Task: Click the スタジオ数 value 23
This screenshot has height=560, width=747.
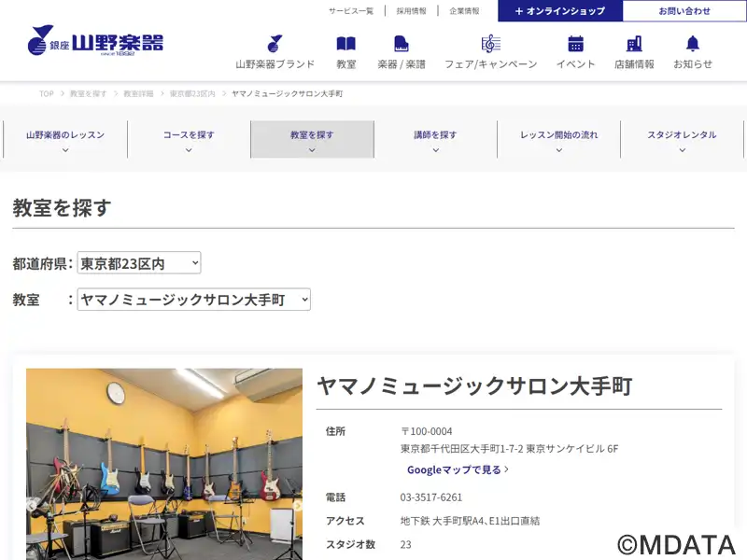Action: (x=405, y=544)
